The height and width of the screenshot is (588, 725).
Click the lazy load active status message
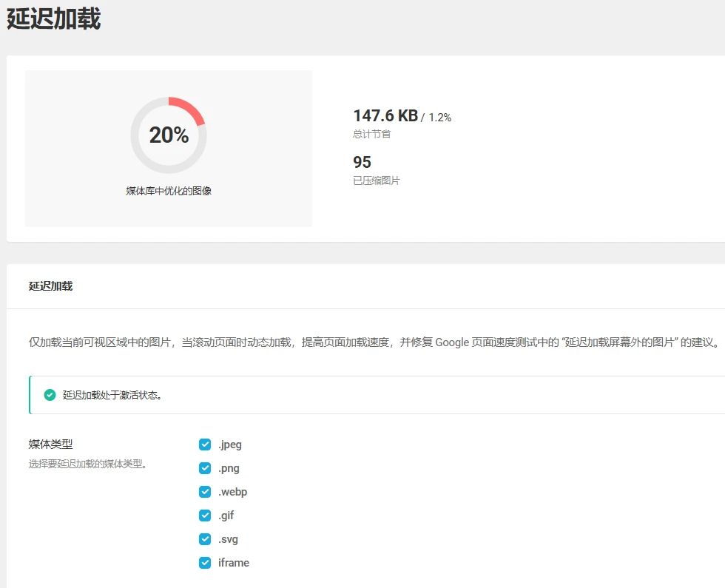107,395
